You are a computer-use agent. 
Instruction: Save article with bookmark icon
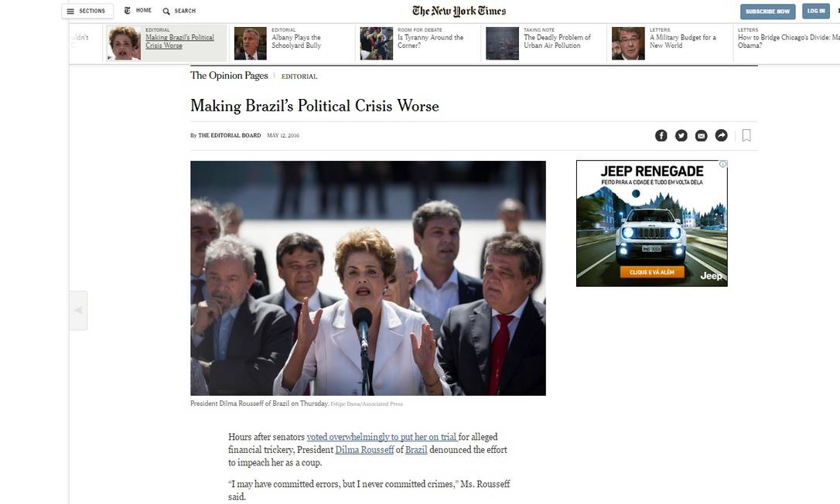point(746,135)
